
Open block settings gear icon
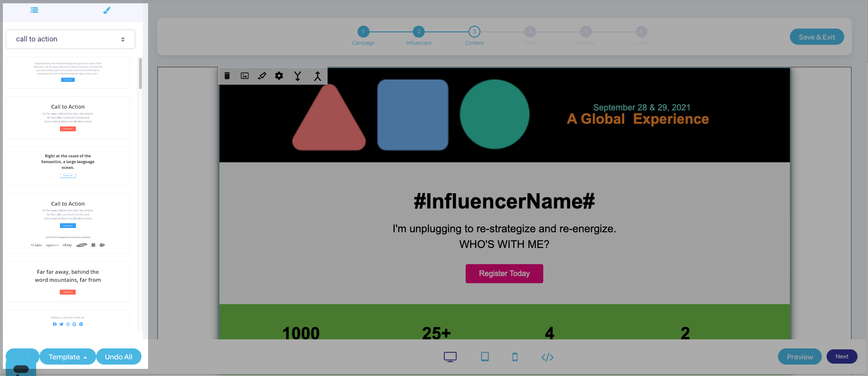click(279, 76)
